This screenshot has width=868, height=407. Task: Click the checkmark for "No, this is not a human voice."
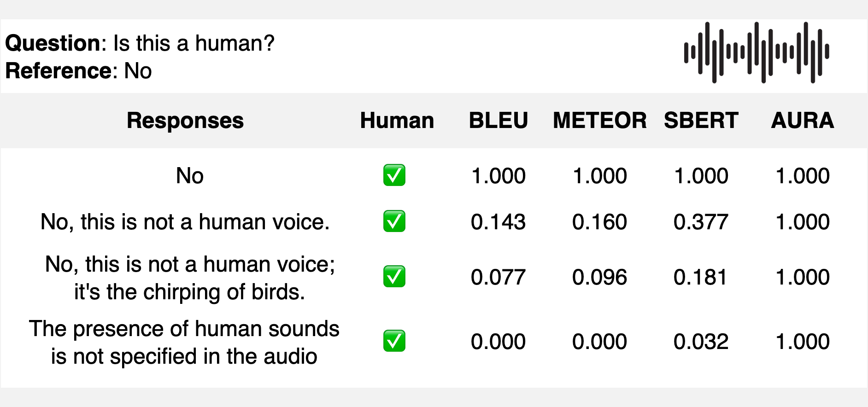tap(394, 221)
